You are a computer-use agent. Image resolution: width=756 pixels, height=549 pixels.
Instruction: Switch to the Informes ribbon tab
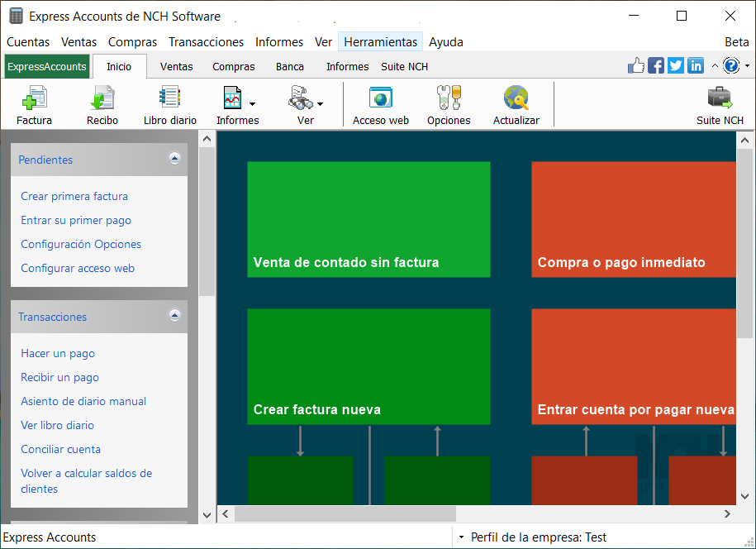347,67
